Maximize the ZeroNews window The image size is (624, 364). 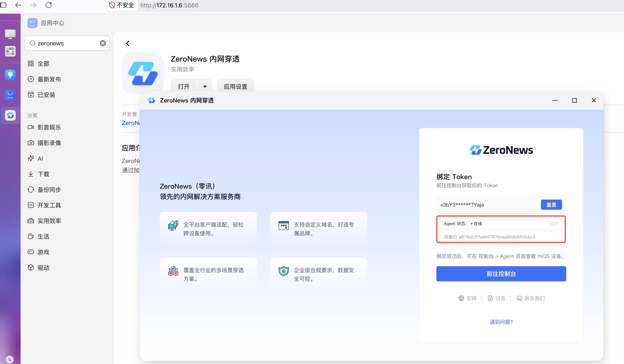[x=574, y=100]
